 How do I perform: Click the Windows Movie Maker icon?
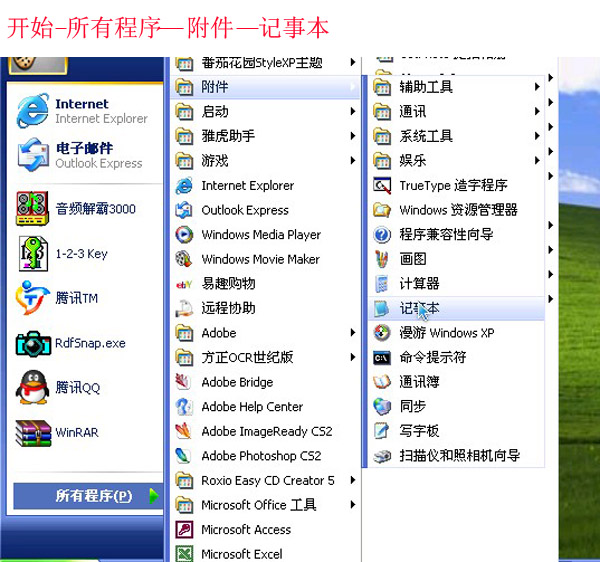[184, 259]
